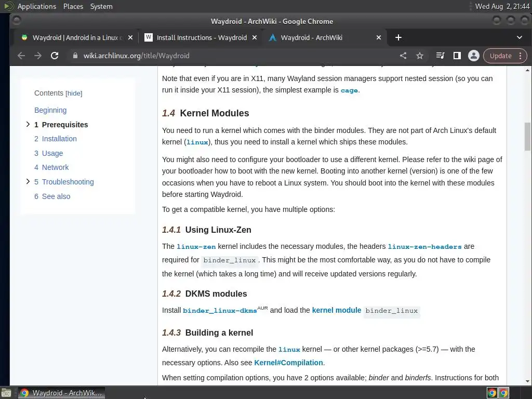The image size is (532, 399).
Task: Open the Kernel#Compilation link
Action: 288,363
